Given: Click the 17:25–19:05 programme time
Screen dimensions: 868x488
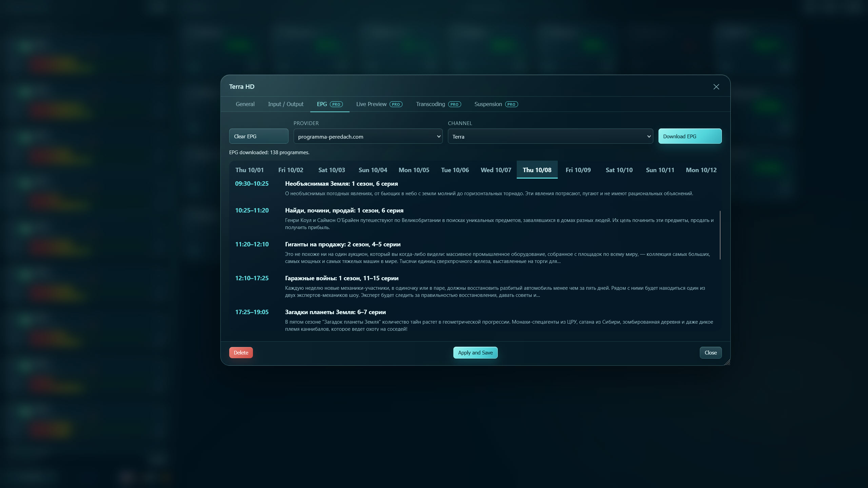Looking at the screenshot, I should pyautogui.click(x=252, y=312).
